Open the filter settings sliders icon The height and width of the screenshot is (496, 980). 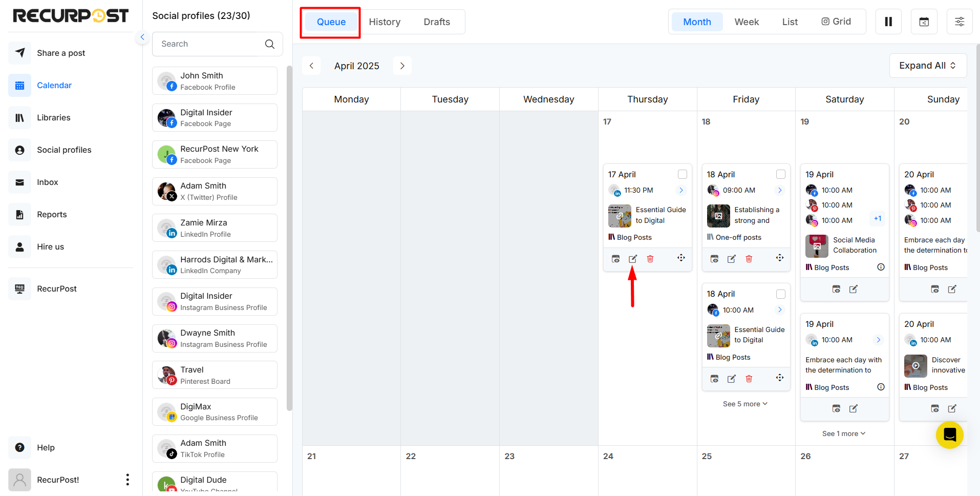pyautogui.click(x=960, y=22)
